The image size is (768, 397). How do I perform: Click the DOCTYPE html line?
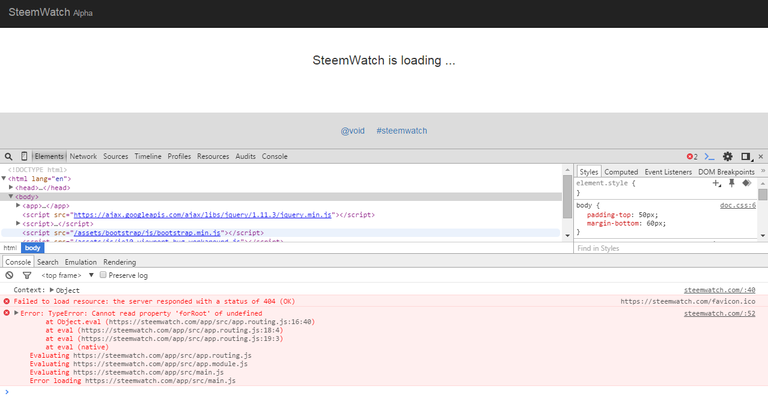pos(37,170)
